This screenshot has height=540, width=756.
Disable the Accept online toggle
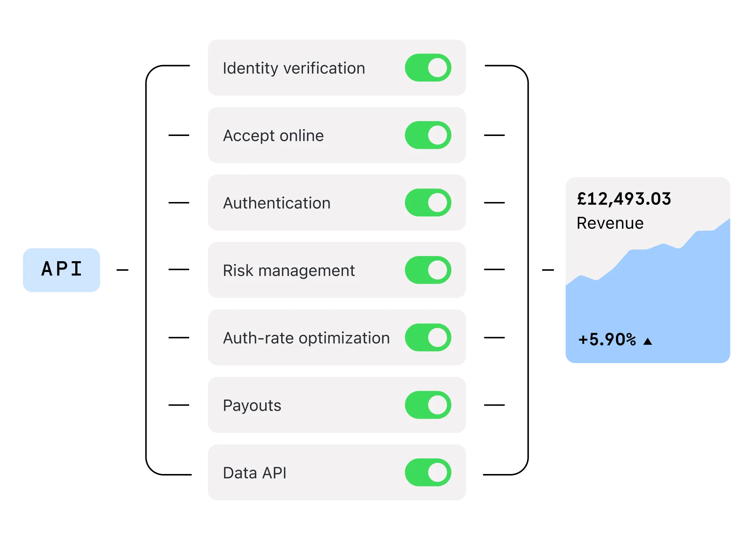pyautogui.click(x=428, y=135)
